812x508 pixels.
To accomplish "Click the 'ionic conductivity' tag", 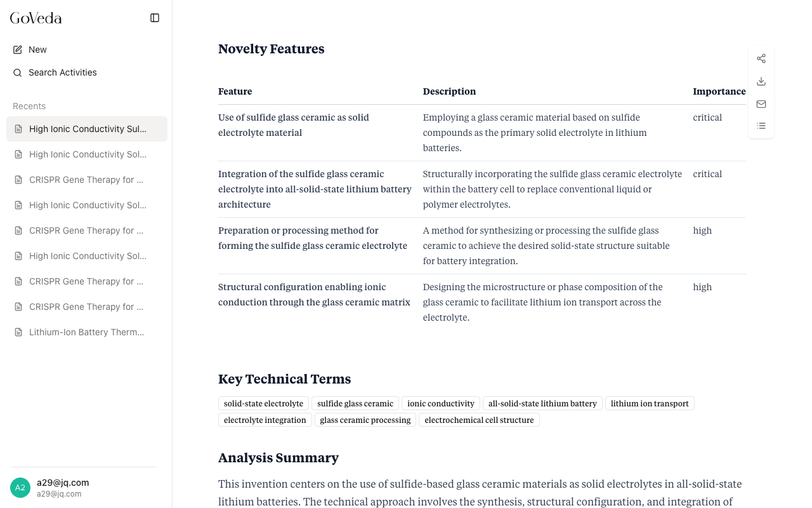I will [x=441, y=403].
